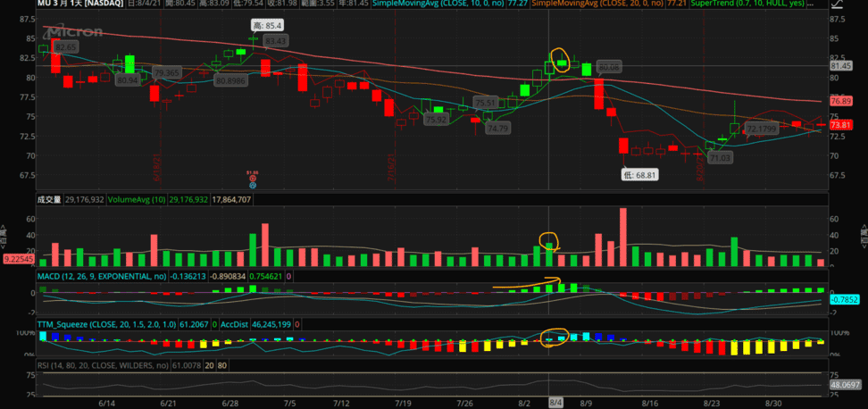The image size is (868, 409).
Task: Click the RSI study header label
Action: (x=103, y=365)
